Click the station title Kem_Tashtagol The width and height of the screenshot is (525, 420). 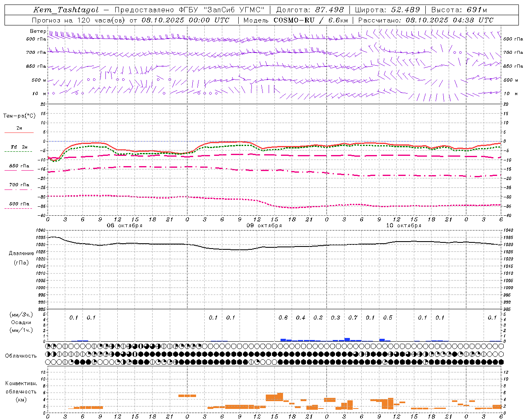(66, 10)
